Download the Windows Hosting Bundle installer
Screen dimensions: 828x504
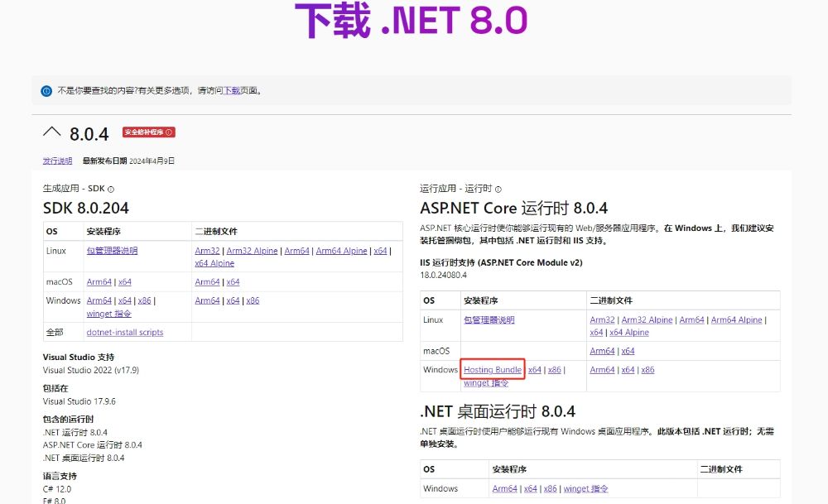click(x=493, y=370)
